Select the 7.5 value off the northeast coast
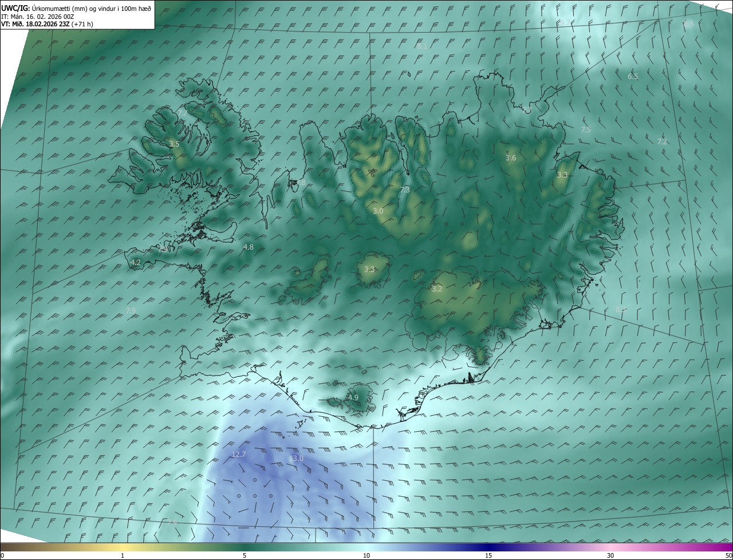This screenshot has height=560, width=733. (x=586, y=130)
